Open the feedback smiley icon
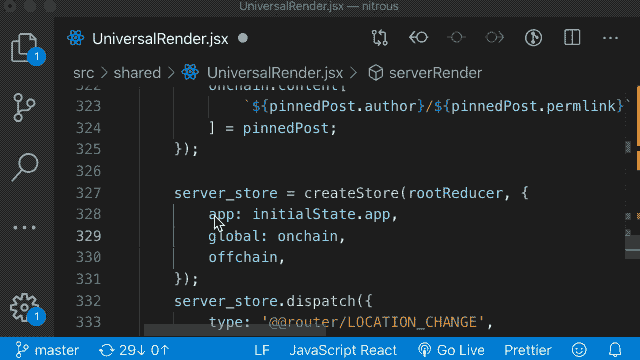Viewport: 640px width, 360px height. click(579, 350)
